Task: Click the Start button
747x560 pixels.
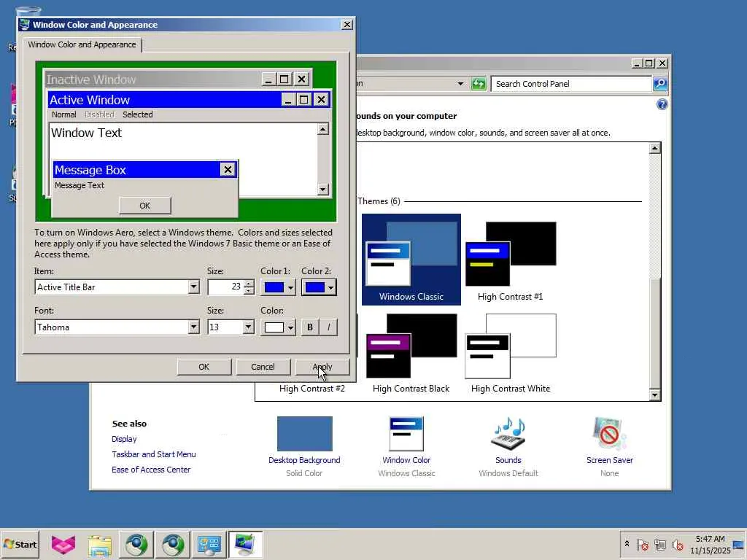Action: click(20, 544)
